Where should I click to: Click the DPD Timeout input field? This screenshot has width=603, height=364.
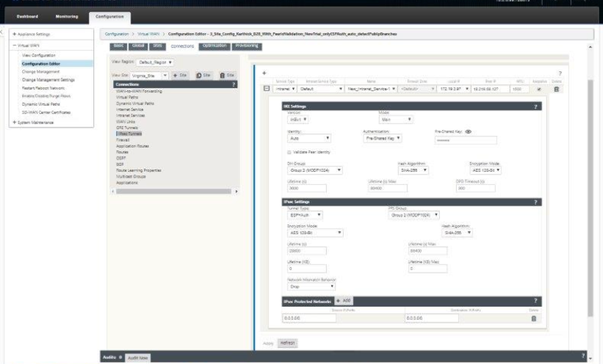476,189
